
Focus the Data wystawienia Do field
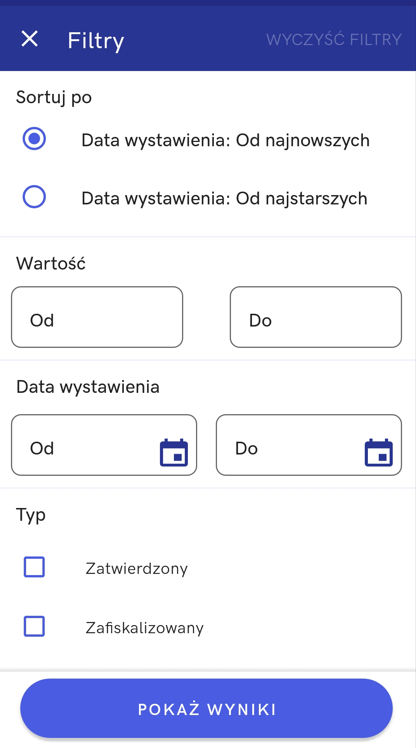coord(309,445)
